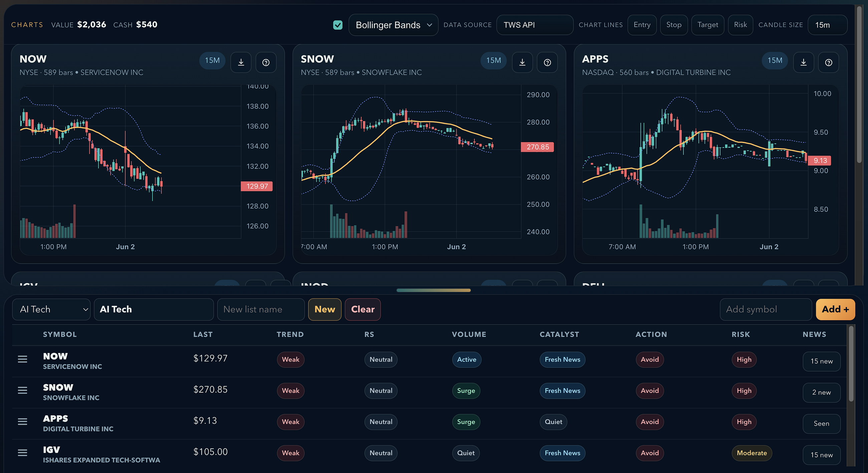Viewport: 868px width, 473px height.
Task: Sort by the SYMBOL column header
Action: tap(60, 335)
